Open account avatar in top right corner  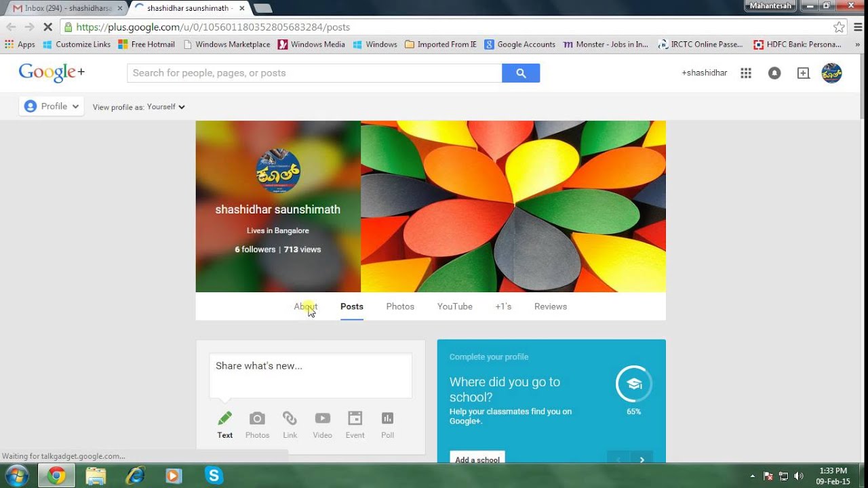[x=831, y=73]
